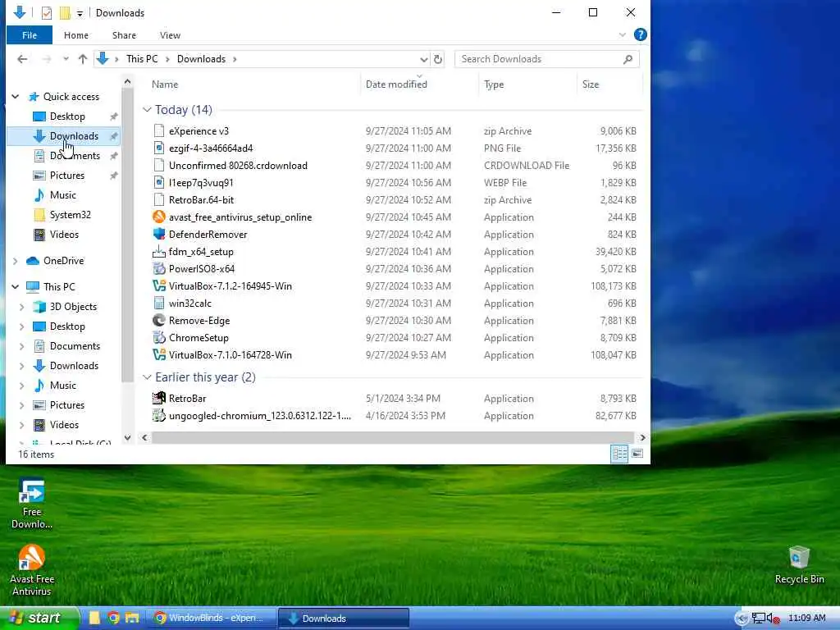This screenshot has height=630, width=840.
Task: Open the recent locations dropdown arrow
Action: pos(66,59)
